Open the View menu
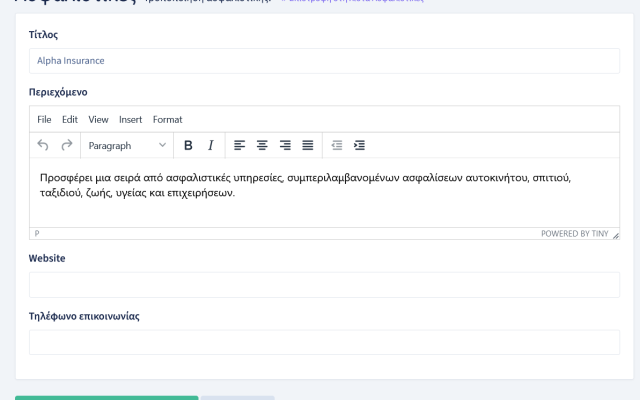Viewport: 640px width, 400px height. pyautogui.click(x=98, y=120)
